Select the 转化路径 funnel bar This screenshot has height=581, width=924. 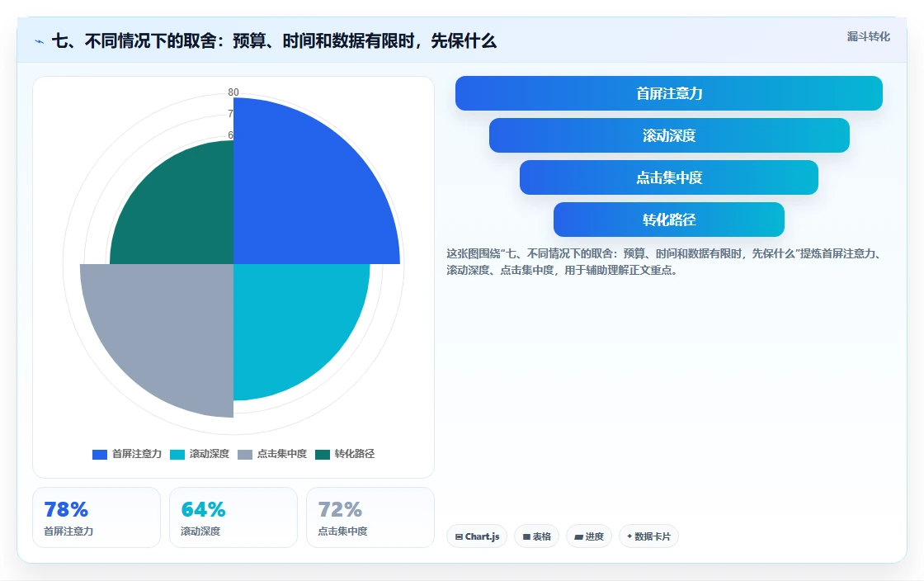(x=669, y=220)
